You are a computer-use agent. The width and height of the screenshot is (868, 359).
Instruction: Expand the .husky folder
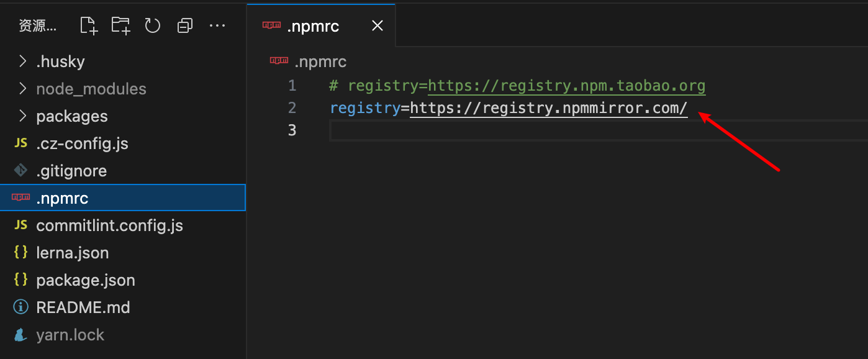click(x=60, y=61)
